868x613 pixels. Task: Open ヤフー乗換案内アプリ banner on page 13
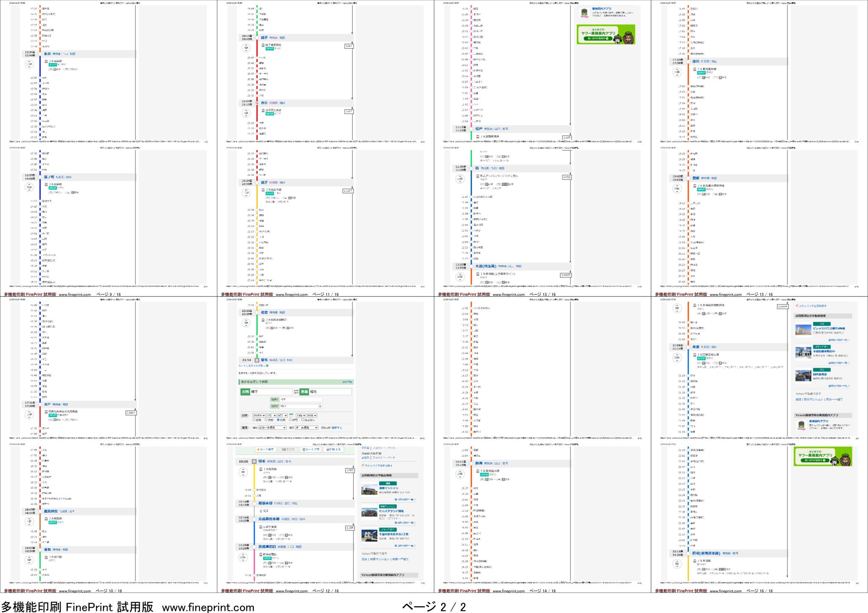(x=606, y=34)
